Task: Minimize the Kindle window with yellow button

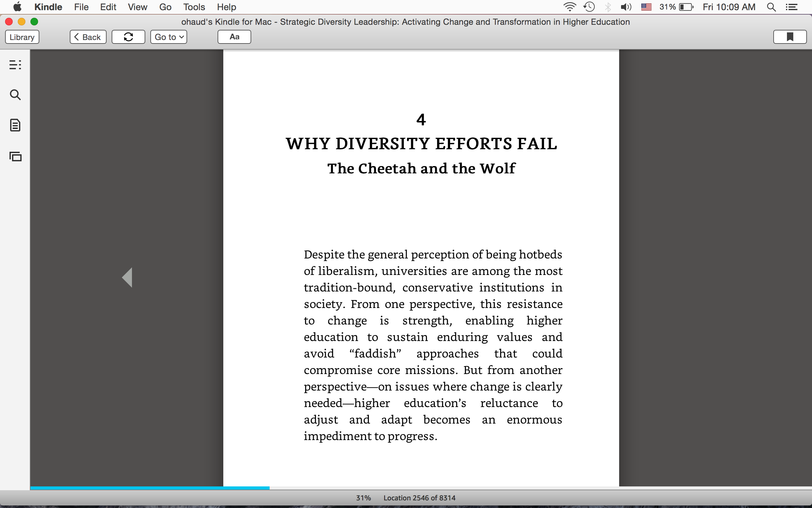Action: tap(22, 22)
